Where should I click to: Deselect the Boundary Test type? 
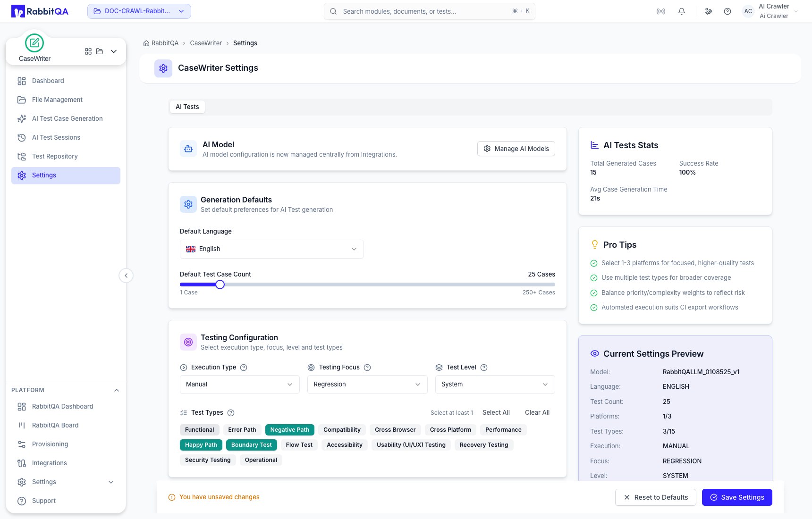[252, 445]
